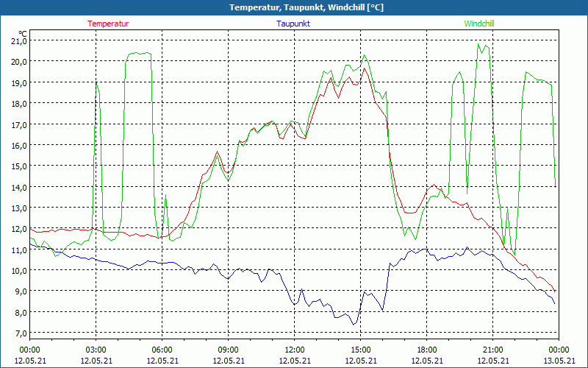Click the 21:00 time axis label

492,350
